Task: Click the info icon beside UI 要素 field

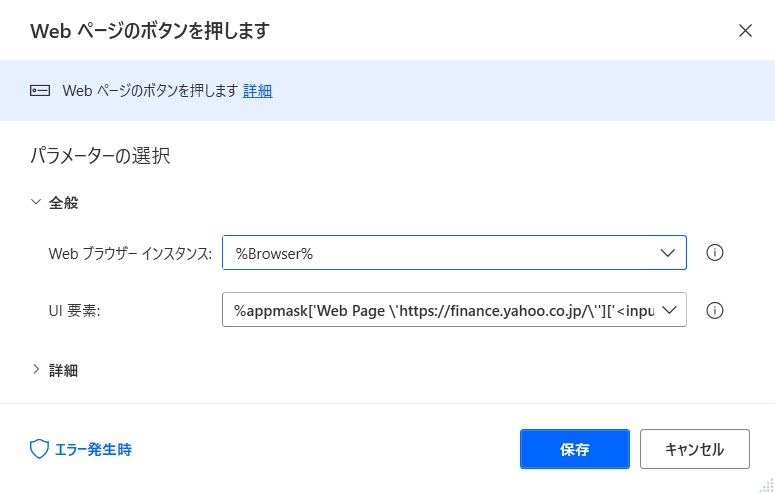Action: point(714,311)
